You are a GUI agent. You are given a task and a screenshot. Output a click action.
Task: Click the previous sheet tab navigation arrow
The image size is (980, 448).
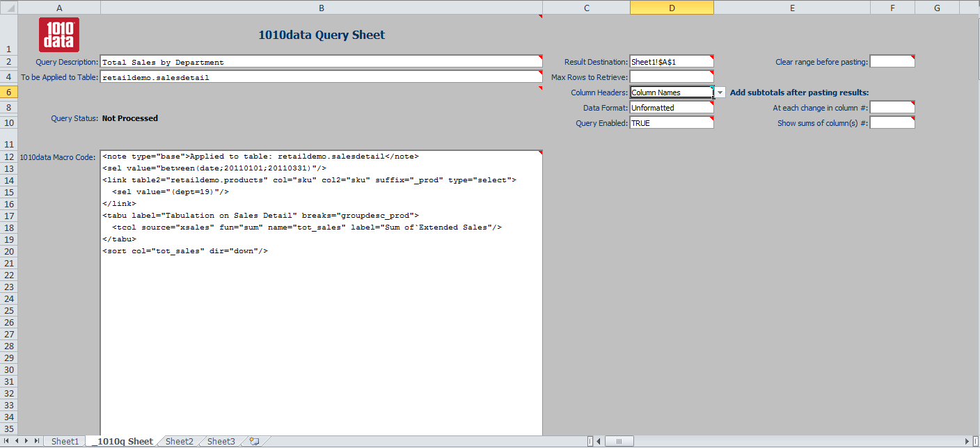click(x=17, y=441)
